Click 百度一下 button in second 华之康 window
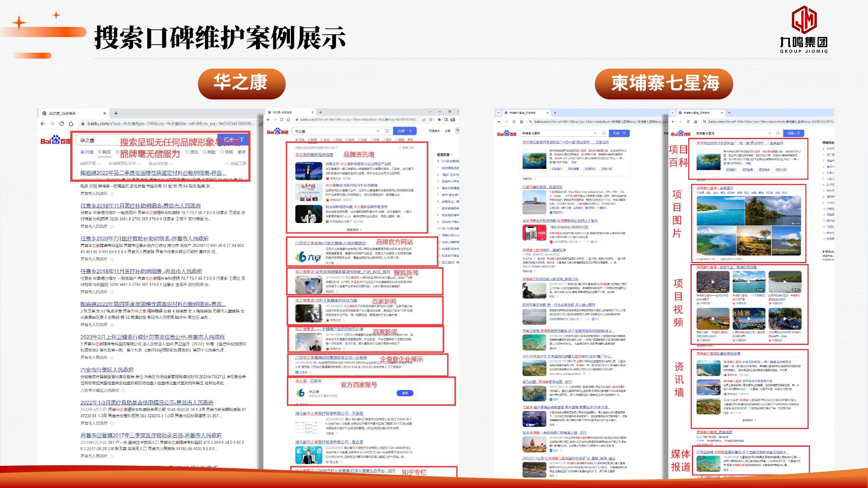This screenshot has width=868, height=488. click(x=404, y=131)
